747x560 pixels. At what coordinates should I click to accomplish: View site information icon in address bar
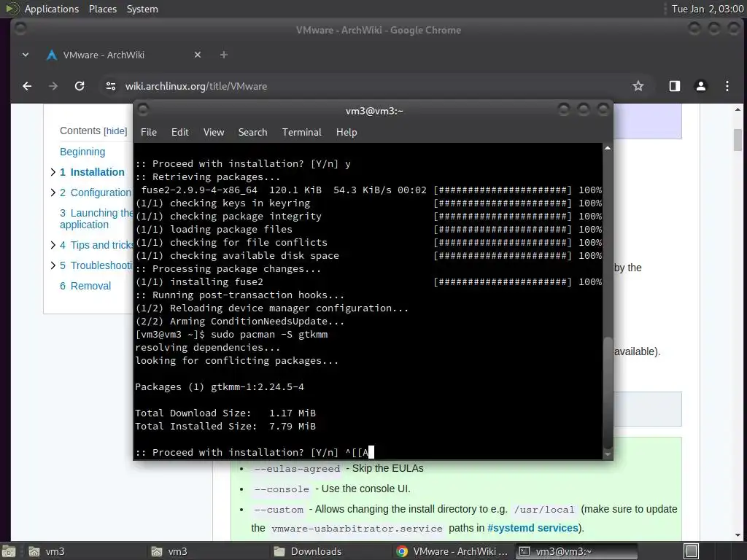(111, 86)
